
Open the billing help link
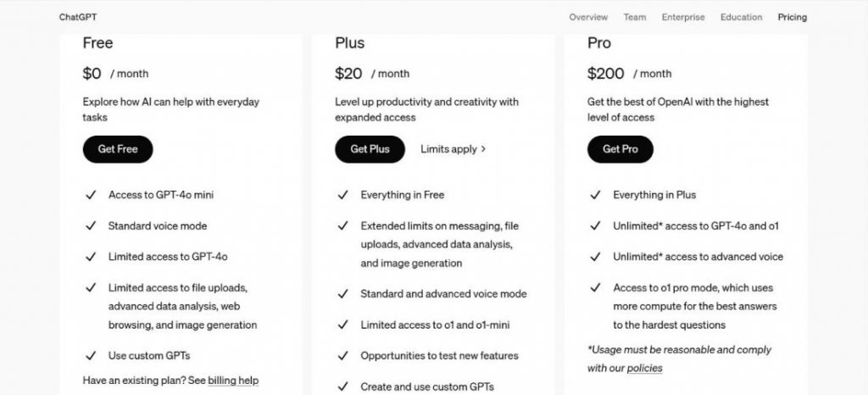[x=233, y=381]
